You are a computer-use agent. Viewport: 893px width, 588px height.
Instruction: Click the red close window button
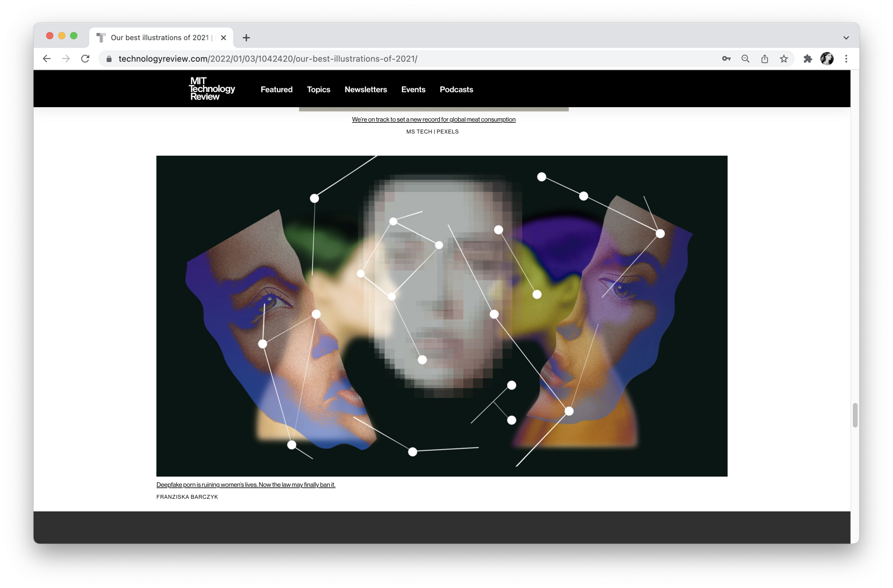[50, 36]
